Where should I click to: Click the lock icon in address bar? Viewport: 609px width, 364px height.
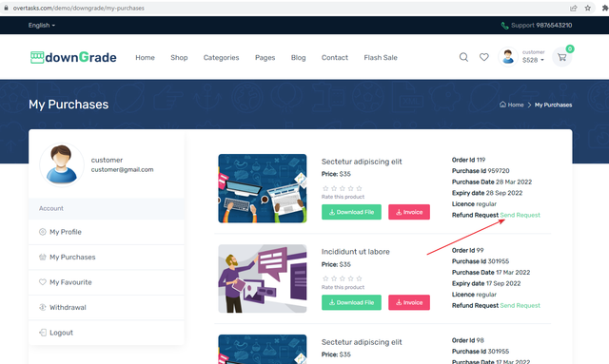7,8
